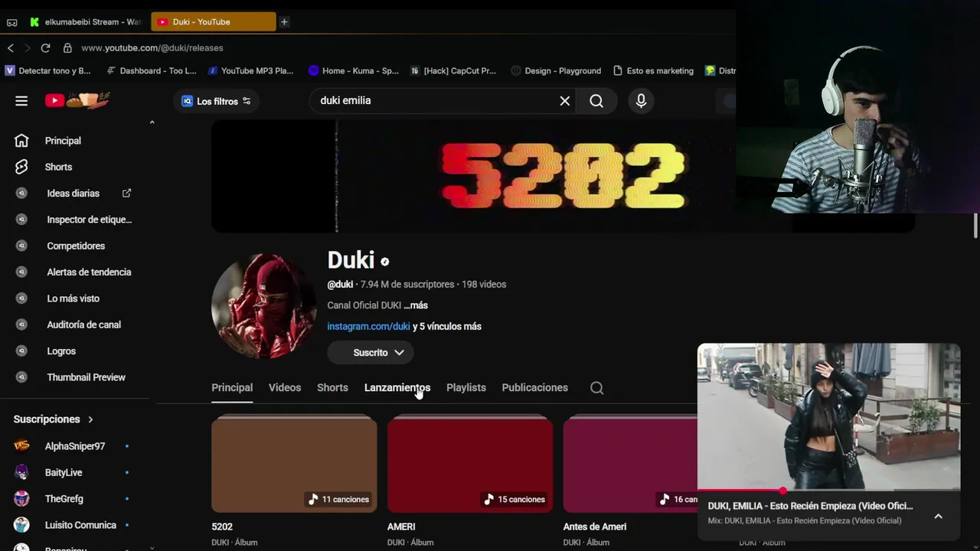The height and width of the screenshot is (551, 980).
Task: Open Los filtros button
Action: click(216, 101)
